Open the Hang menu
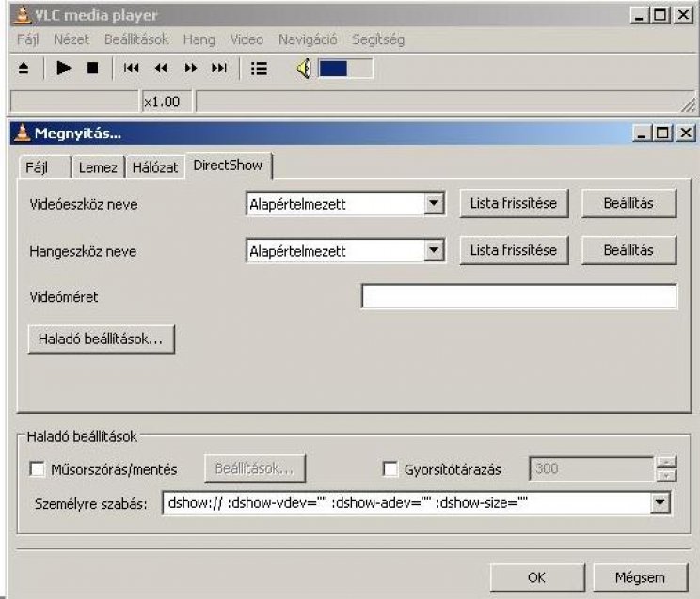This screenshot has height=599, width=700. coord(199,39)
